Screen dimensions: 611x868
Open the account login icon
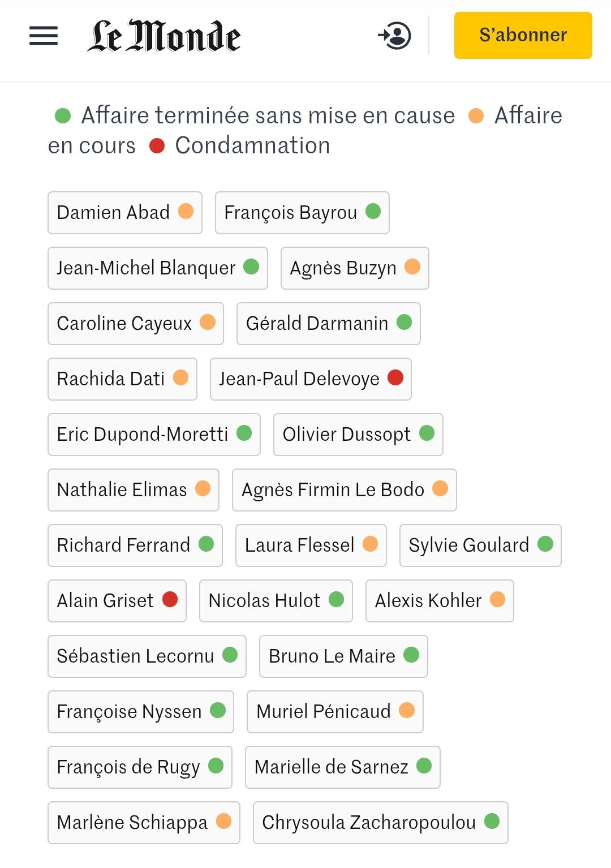pyautogui.click(x=394, y=36)
